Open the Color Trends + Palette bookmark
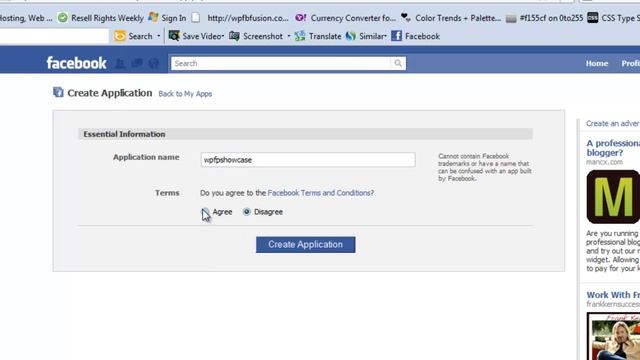The image size is (640, 360). click(451, 18)
